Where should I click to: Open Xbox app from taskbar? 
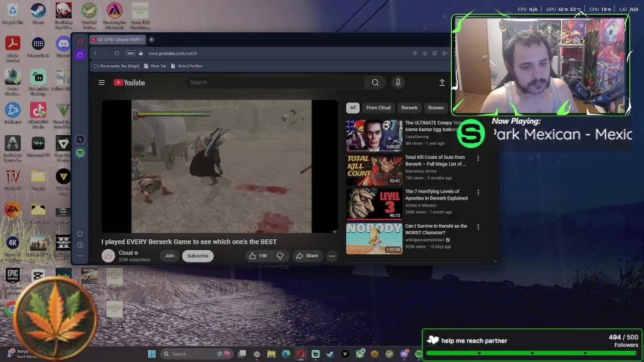coord(360,354)
